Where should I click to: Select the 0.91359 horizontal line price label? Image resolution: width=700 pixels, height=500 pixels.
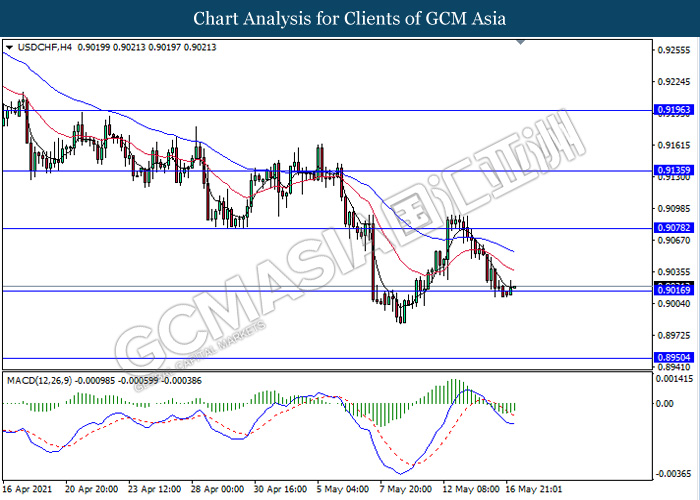[x=674, y=171]
